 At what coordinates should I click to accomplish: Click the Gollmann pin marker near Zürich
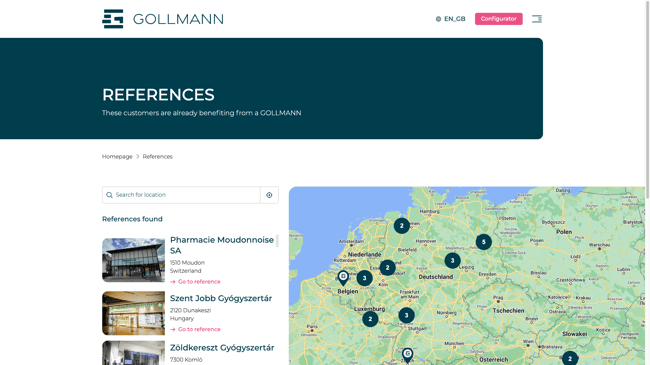pyautogui.click(x=407, y=355)
